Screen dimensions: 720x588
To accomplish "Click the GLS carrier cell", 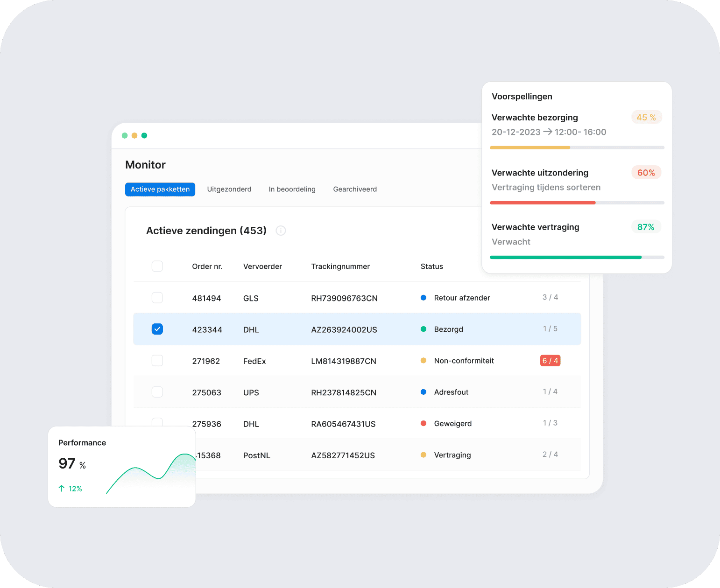I will [251, 298].
